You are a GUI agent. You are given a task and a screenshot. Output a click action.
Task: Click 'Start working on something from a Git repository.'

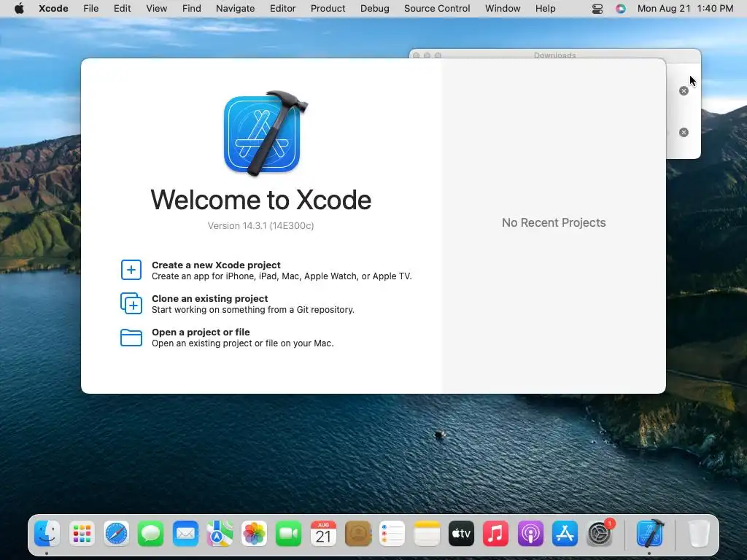[253, 309]
